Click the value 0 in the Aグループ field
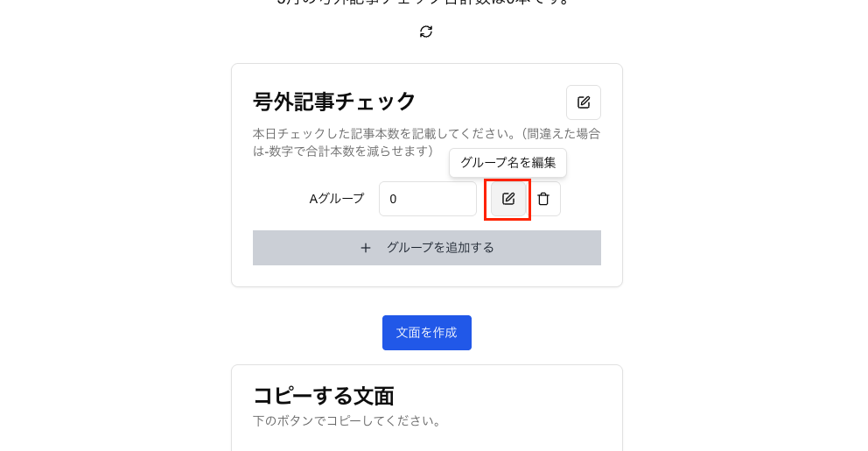Screen dimensions: 868x451 tap(393, 199)
